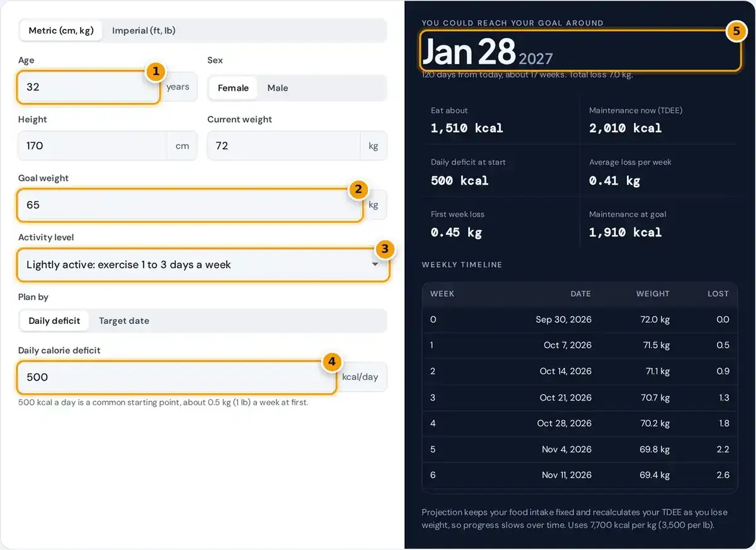756x550 pixels.
Task: Click the Oct 28, 2026 timeline date
Action: [x=564, y=423]
